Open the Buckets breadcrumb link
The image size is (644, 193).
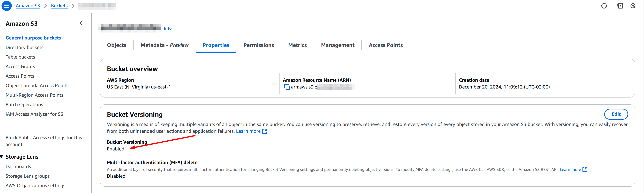[59, 6]
